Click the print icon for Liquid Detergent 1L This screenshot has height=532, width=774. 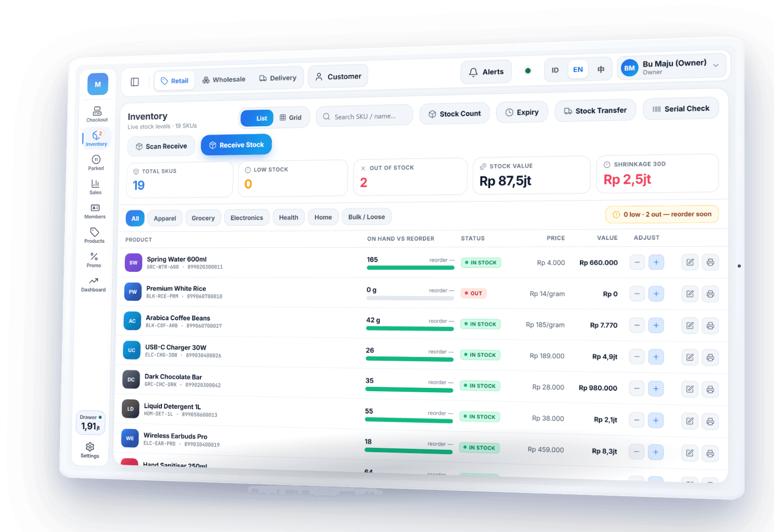710,421
